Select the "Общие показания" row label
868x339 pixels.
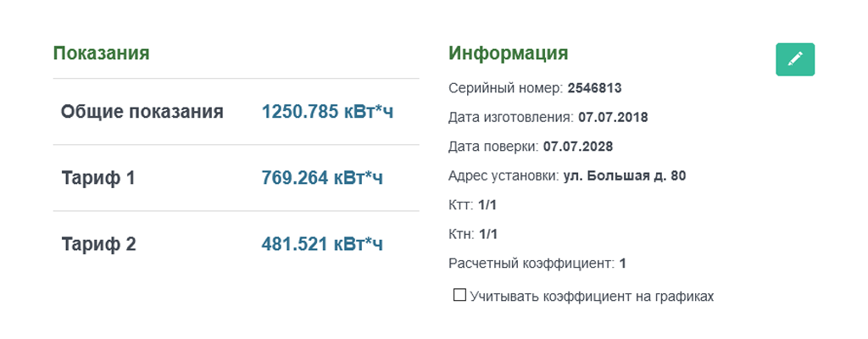(x=142, y=112)
